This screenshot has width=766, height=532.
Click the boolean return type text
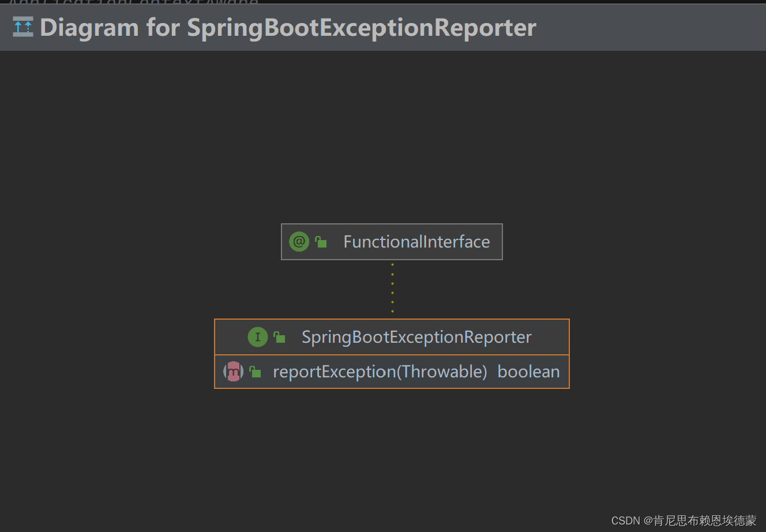coord(528,372)
